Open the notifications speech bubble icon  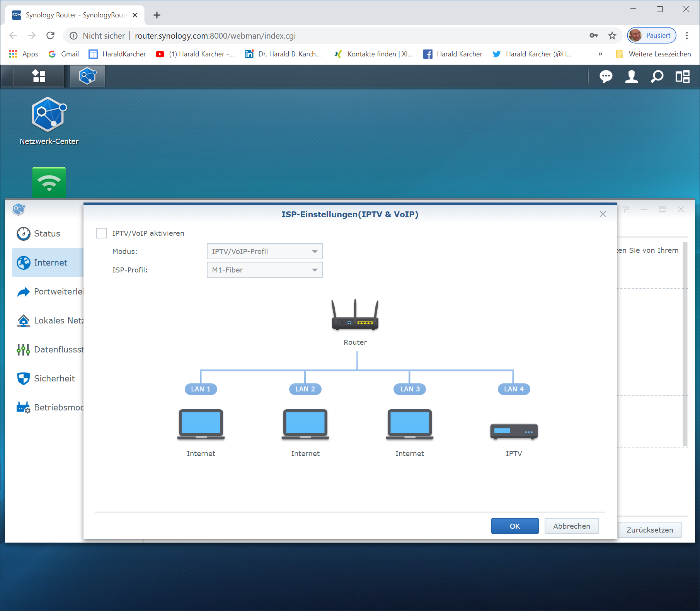click(606, 77)
